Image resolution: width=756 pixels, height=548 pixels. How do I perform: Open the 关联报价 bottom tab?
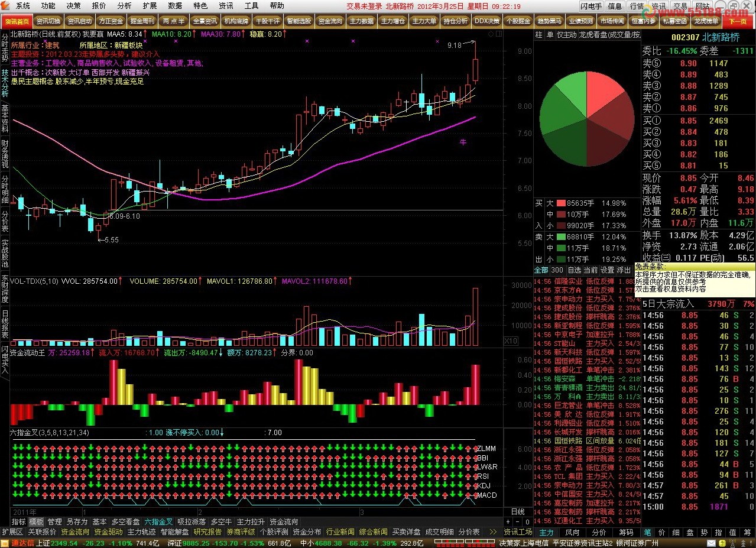pos(42,532)
